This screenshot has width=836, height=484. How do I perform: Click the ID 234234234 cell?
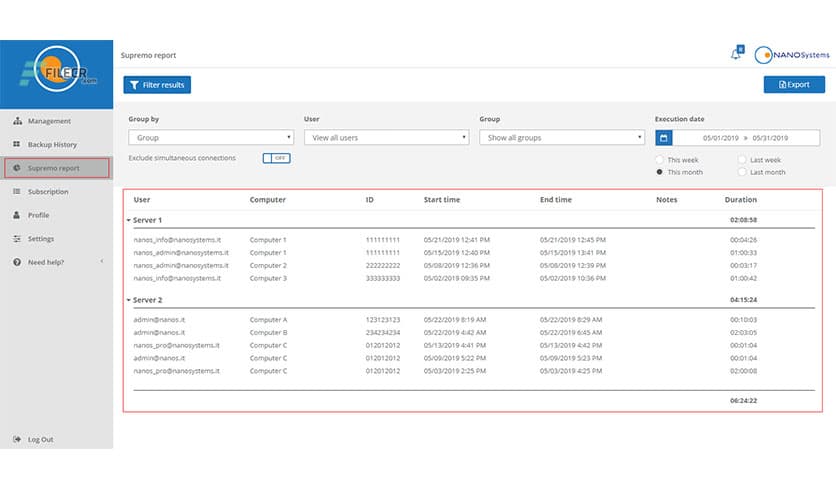pyautogui.click(x=383, y=333)
